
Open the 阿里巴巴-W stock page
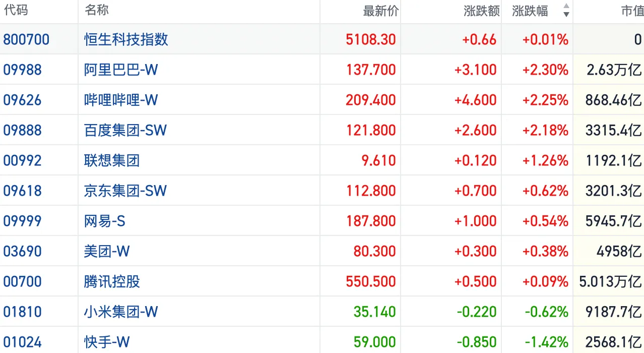[121, 70]
